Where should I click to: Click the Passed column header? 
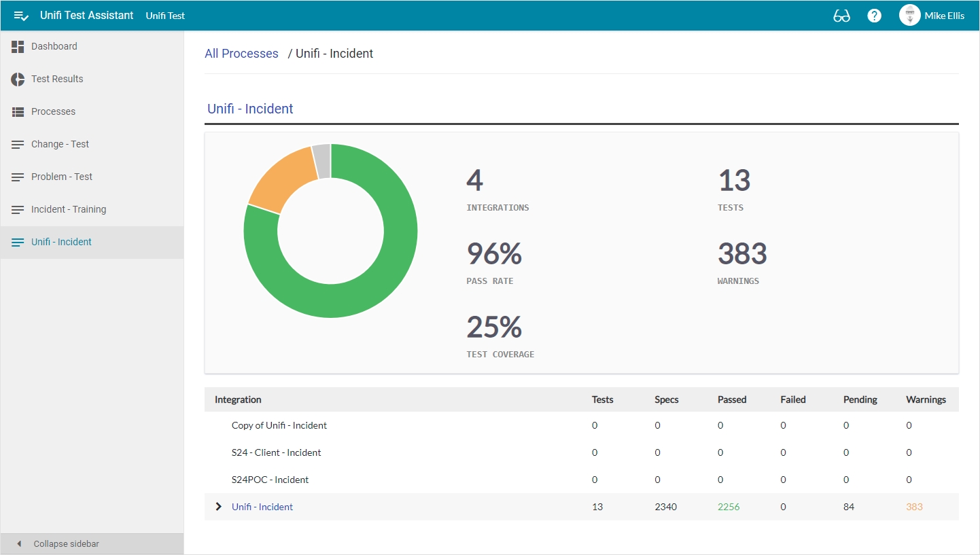click(732, 399)
